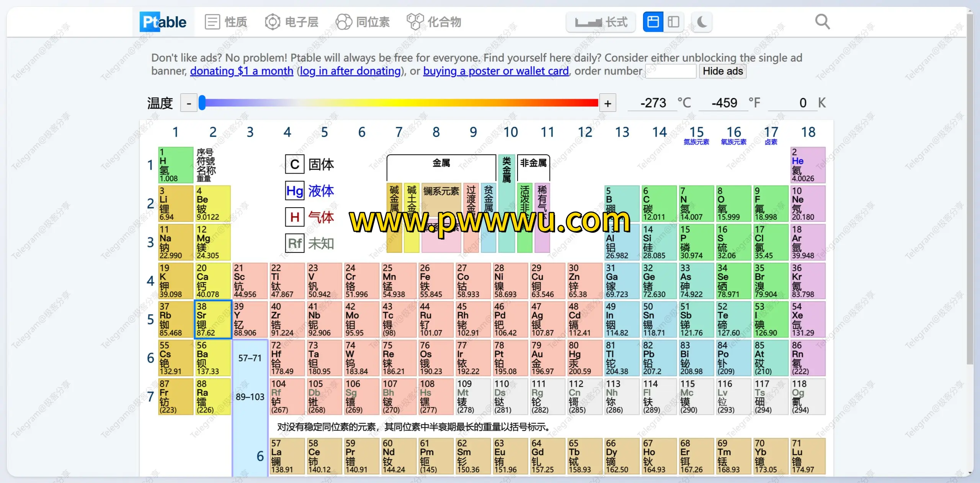This screenshot has width=980, height=483.
Task: Open the 长式 table layout dropdown
Action: (601, 22)
